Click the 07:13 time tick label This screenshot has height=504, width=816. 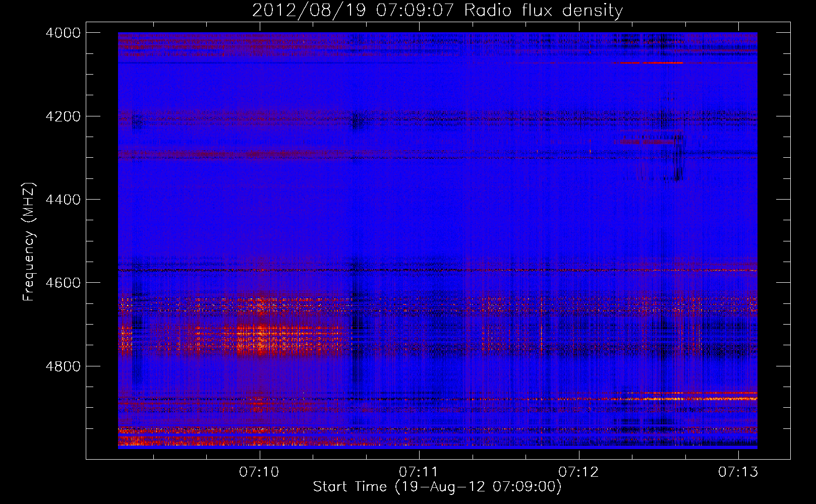738,472
